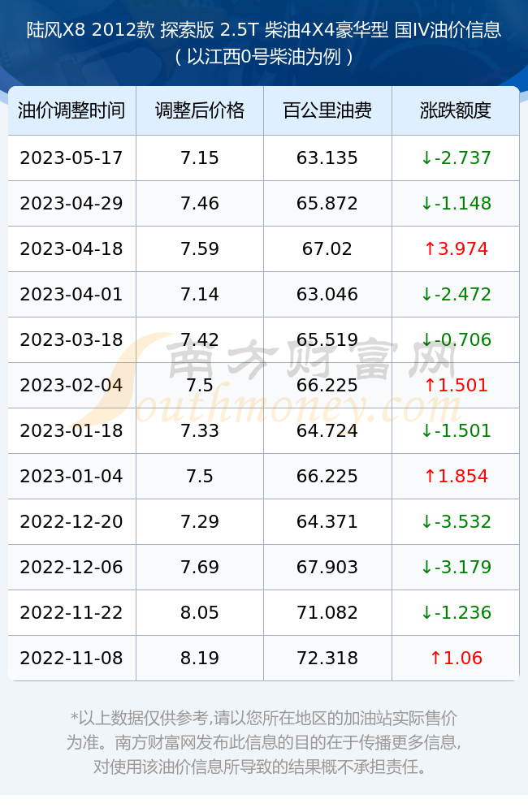Viewport: 528px width, 812px height.
Task: Click the red up arrow beside 1.06
Action: click(x=435, y=659)
